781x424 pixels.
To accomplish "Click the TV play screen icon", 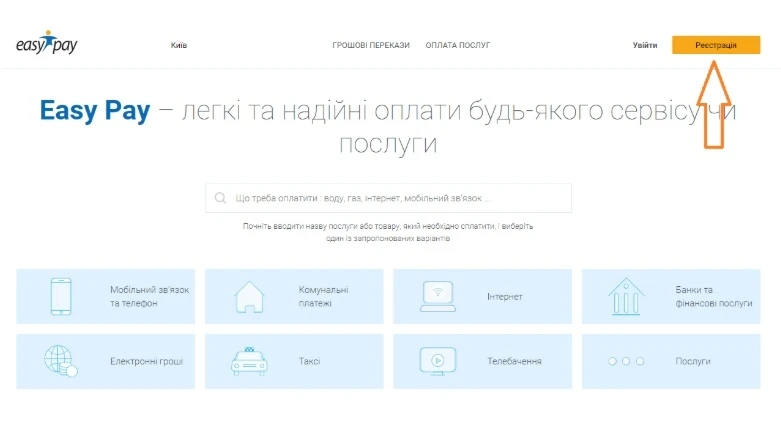I will point(438,361).
